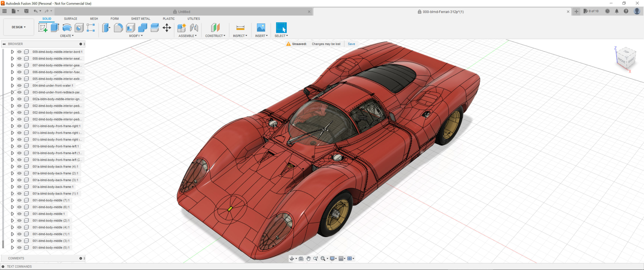Toggle visibility of 001-blmd-body-middle:1
Screen dimensions: 644x270
click(19, 214)
